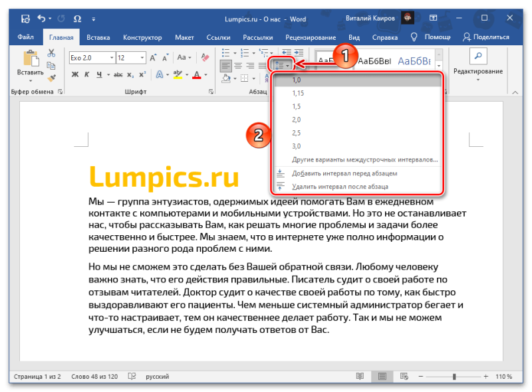Open Другие варианты междустрочных интервалов
Image resolution: width=532 pixels, height=392 pixels.
358,159
